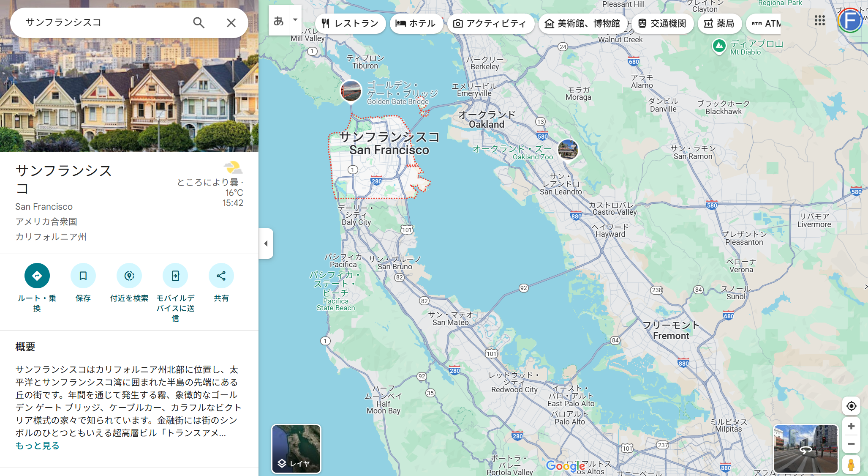Click the Pacifica State Beach label
868x476 pixels.
pos(335,291)
